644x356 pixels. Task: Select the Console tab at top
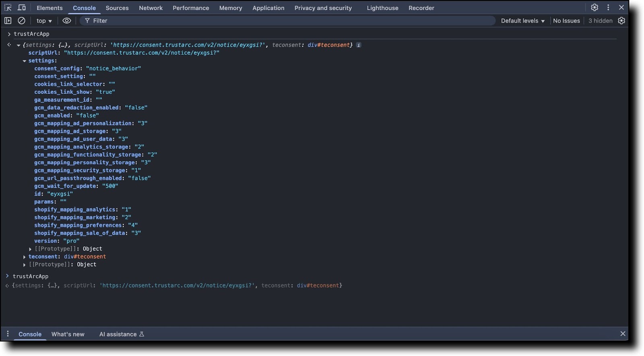(84, 8)
